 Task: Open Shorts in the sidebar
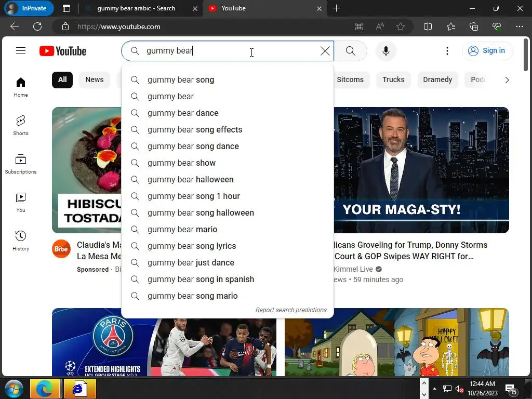coord(21,126)
